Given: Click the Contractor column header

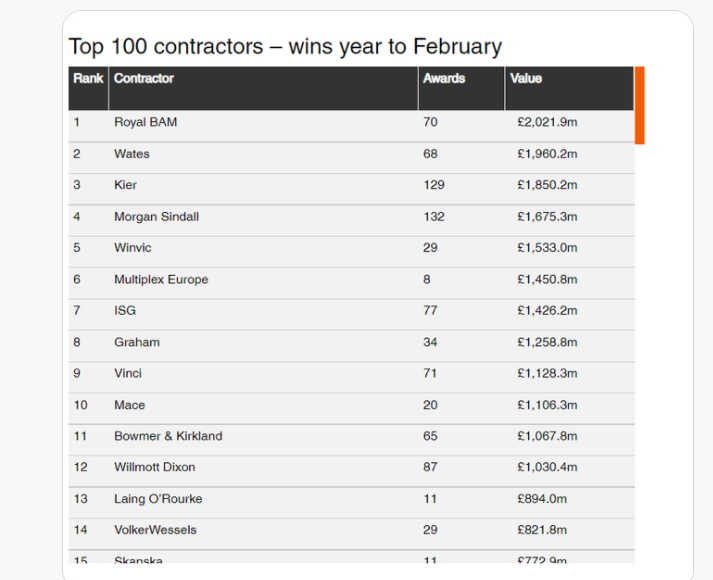Looking at the screenshot, I should coord(144,78).
